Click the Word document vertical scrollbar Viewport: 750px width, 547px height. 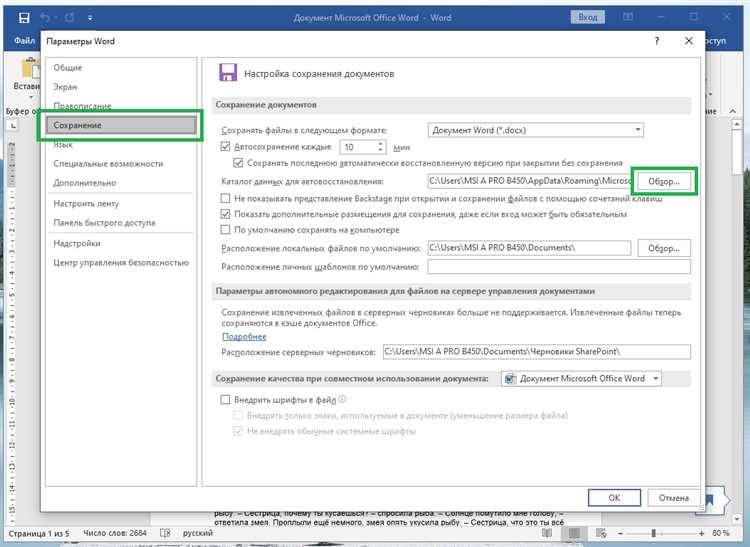pyautogui.click(x=737, y=320)
